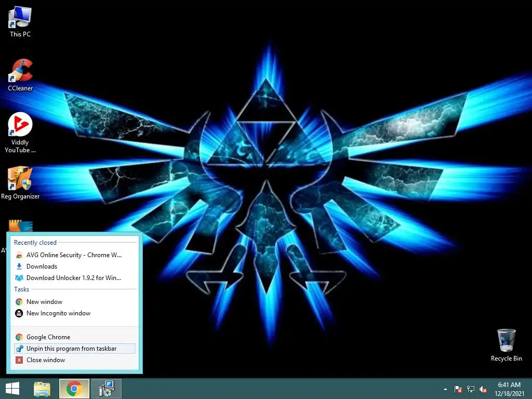Click the Chrome icon next to New window
This screenshot has width=532, height=399.
coord(19,302)
